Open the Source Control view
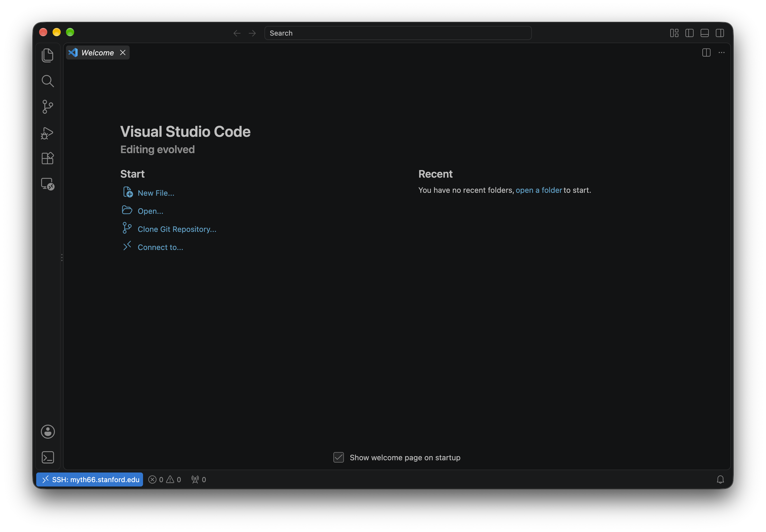The image size is (766, 532). [x=48, y=107]
